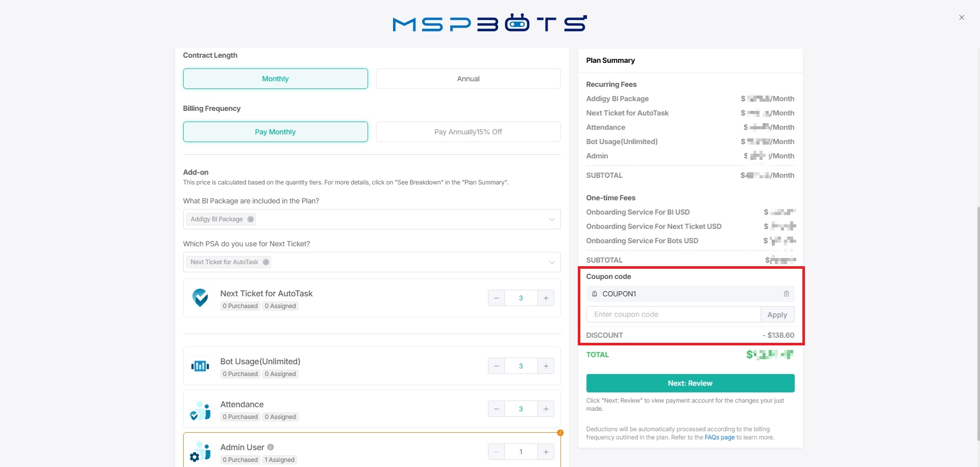Select the Pay Monthly billing option
This screenshot has width=980, height=467.
click(x=275, y=132)
